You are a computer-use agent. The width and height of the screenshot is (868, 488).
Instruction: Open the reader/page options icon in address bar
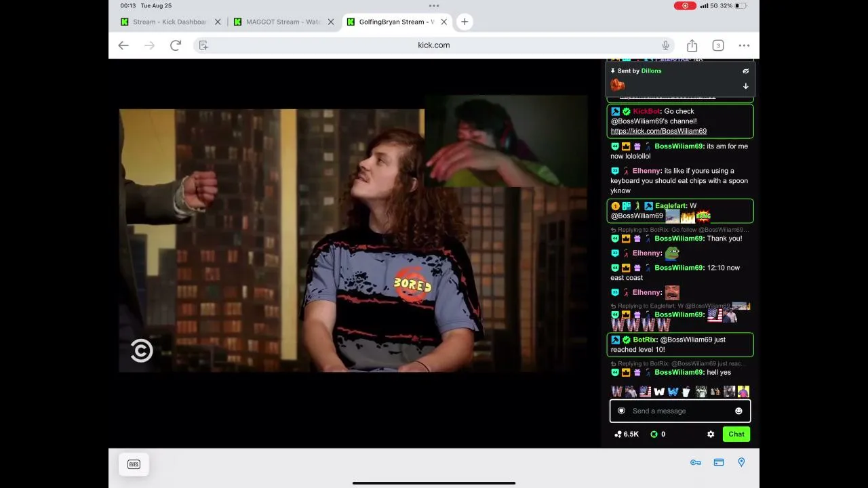tap(203, 45)
